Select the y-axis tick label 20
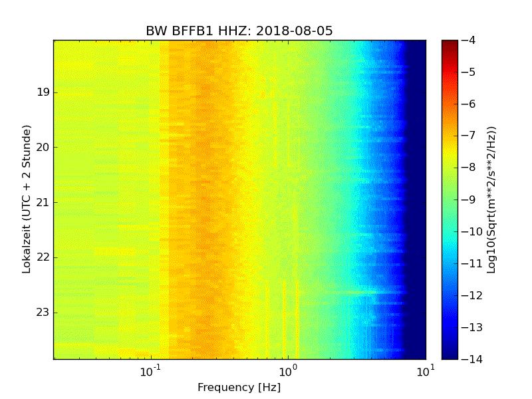This screenshot has height=399, width=532. tap(43, 147)
